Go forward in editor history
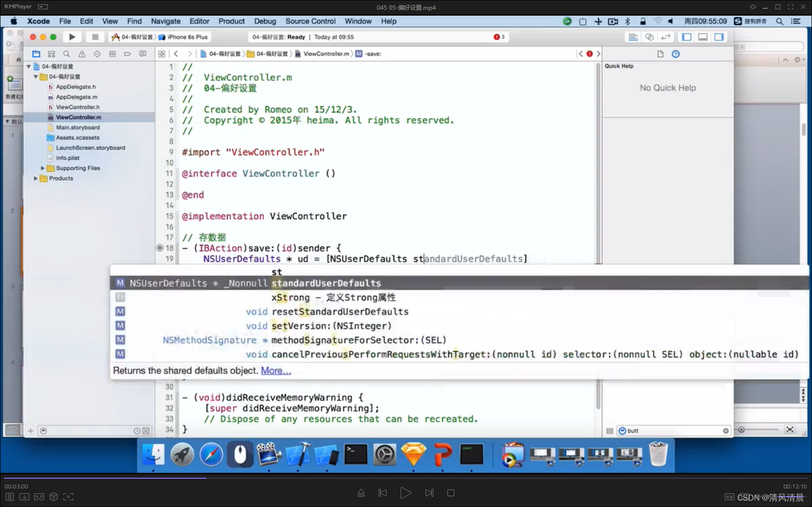 [x=189, y=54]
